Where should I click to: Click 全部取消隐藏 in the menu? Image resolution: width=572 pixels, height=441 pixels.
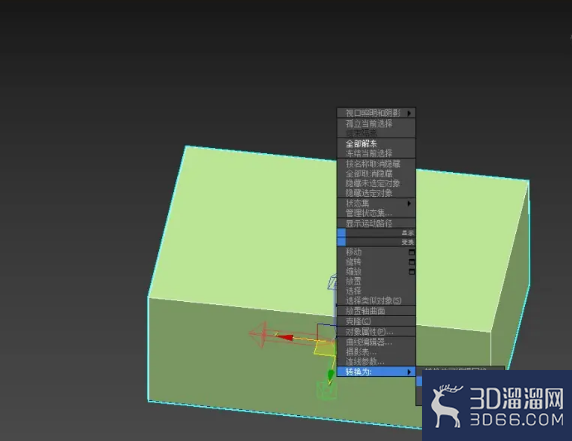376,174
